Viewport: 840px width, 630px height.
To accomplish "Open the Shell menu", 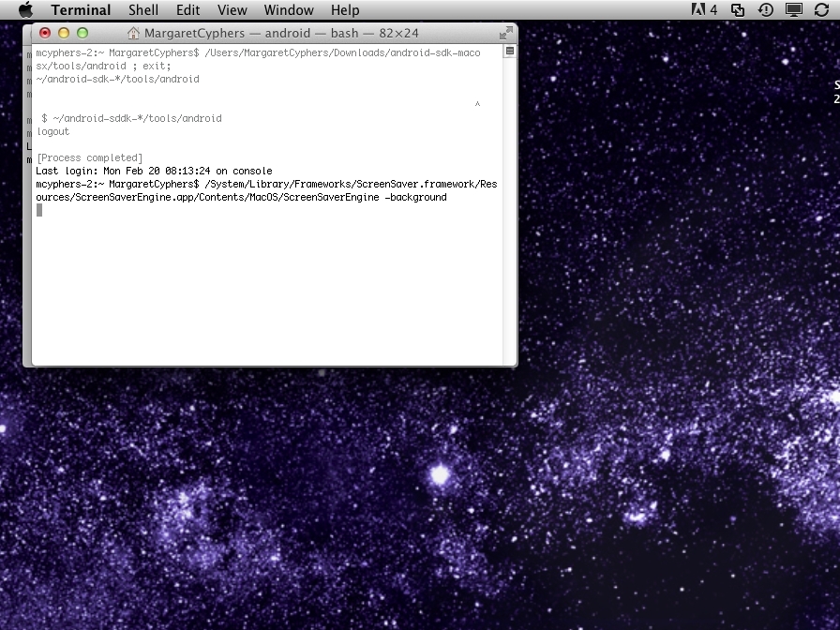I will point(143,9).
